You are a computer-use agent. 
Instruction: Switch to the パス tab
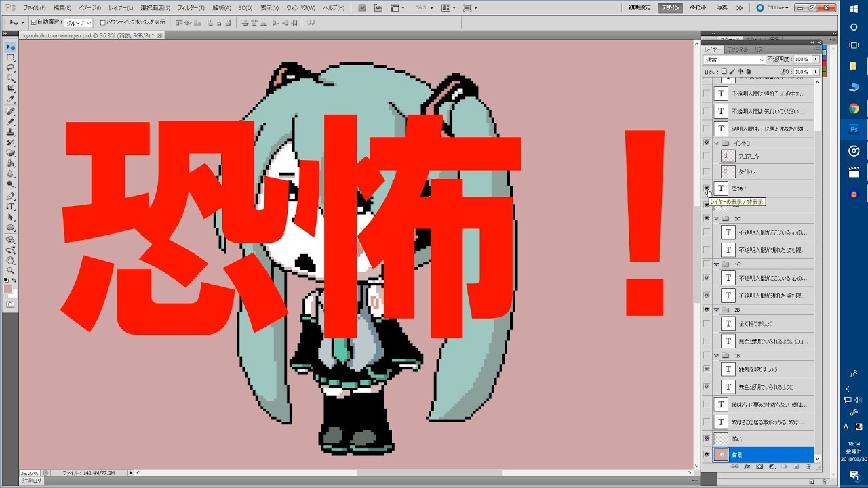click(759, 49)
